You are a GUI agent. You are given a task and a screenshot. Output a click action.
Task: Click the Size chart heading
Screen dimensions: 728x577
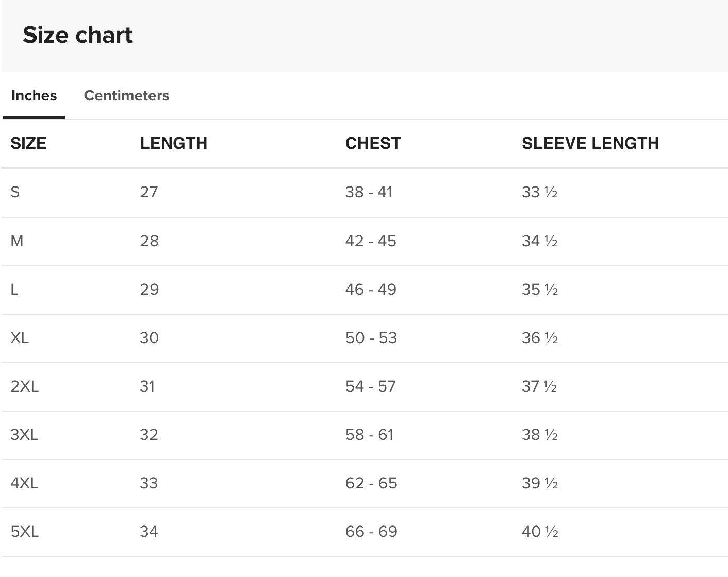[x=78, y=35]
